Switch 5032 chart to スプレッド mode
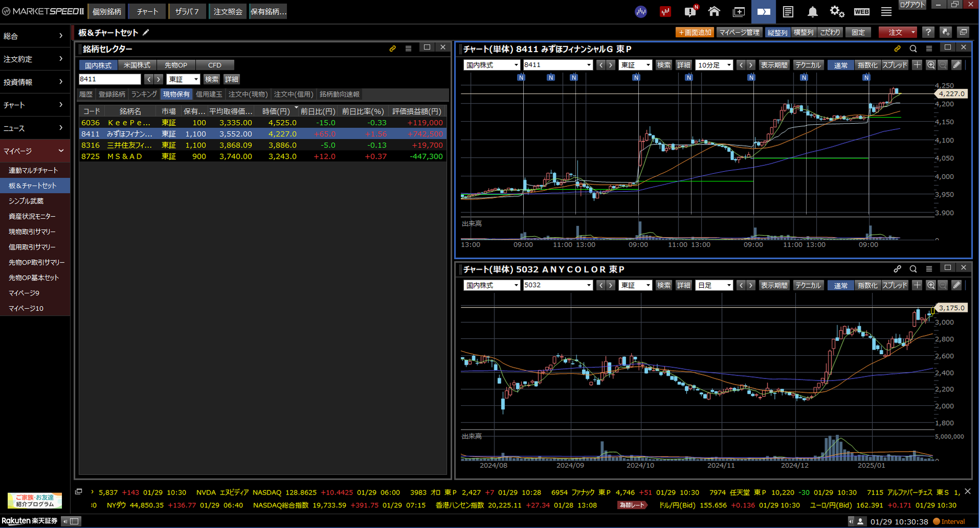The width and height of the screenshot is (980, 528). tap(894, 285)
